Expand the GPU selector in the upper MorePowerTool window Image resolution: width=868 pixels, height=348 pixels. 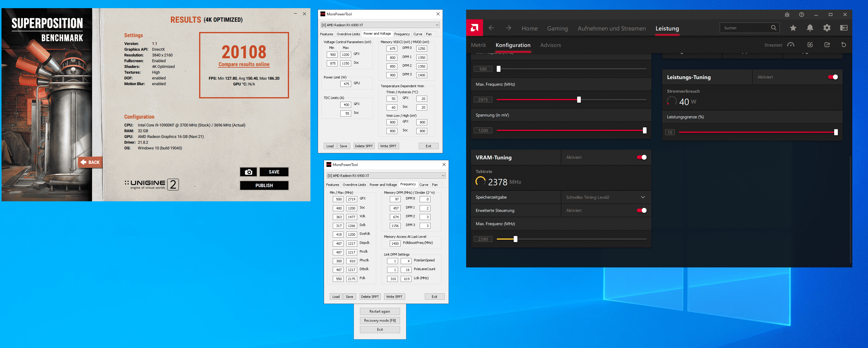437,25
